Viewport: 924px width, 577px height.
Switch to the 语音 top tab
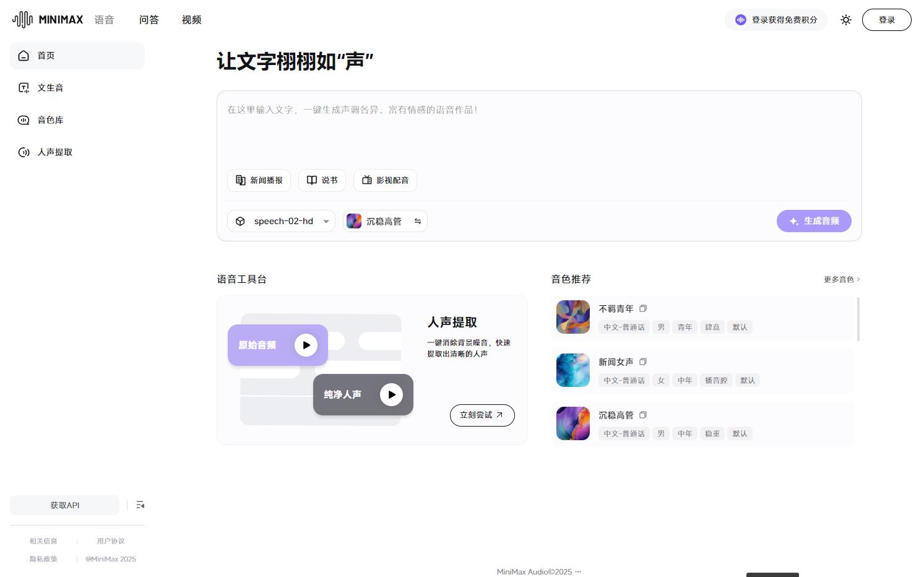coord(104,20)
